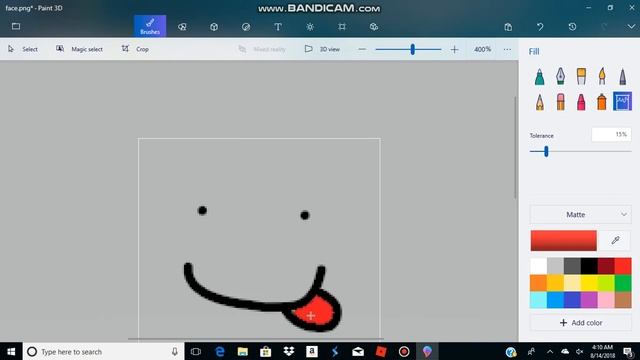
Task: Select the Eraser tool
Action: click(x=560, y=102)
